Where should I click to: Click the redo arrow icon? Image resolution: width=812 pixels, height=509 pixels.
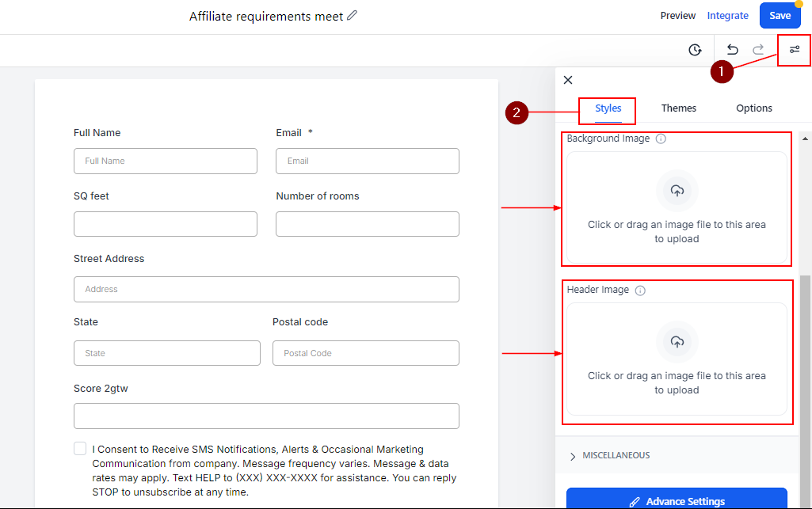758,50
